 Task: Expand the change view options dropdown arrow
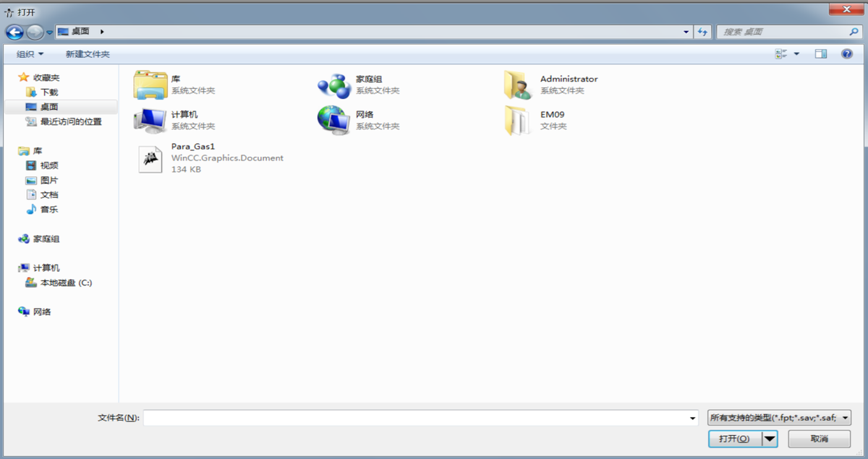click(796, 54)
